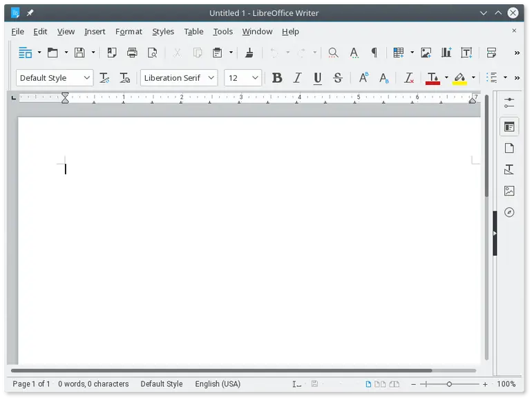Select the Clone Formatting paintbrush icon
Viewport: 532px width, 400px height.
click(249, 53)
